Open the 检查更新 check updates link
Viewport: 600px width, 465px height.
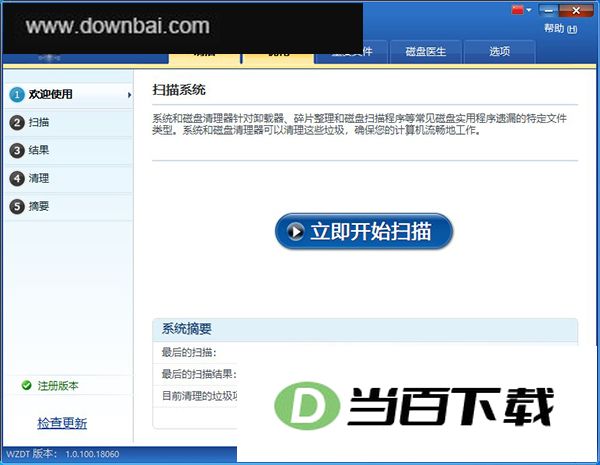(x=62, y=423)
